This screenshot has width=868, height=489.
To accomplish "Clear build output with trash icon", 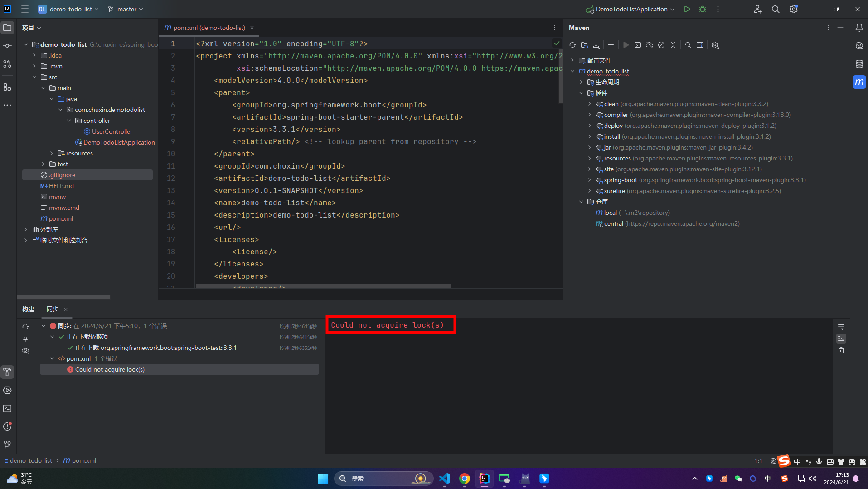I will coord(841,350).
